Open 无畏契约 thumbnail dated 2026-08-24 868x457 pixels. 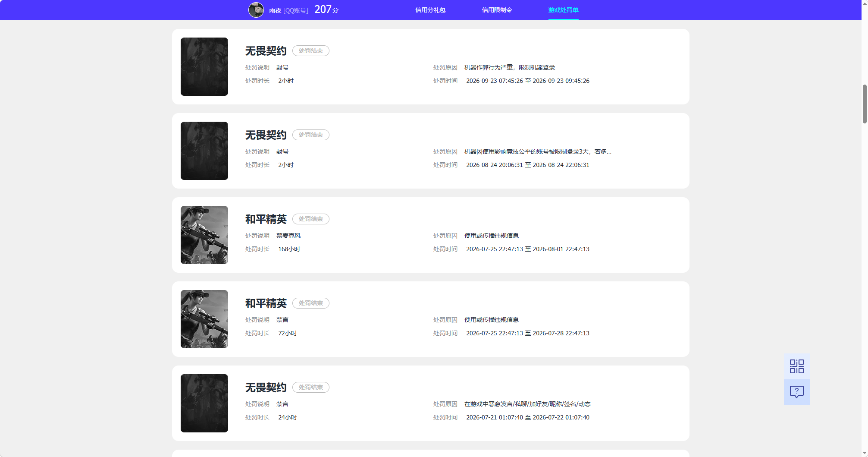point(204,151)
